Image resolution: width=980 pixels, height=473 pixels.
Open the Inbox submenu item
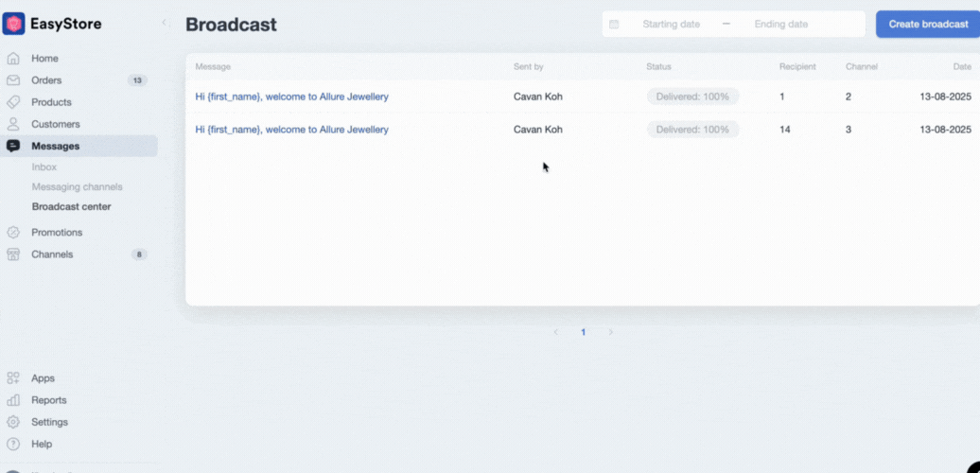click(44, 166)
